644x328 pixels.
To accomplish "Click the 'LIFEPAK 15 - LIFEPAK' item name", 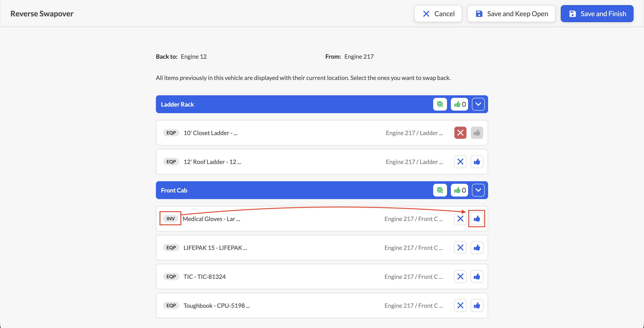I will coord(215,248).
